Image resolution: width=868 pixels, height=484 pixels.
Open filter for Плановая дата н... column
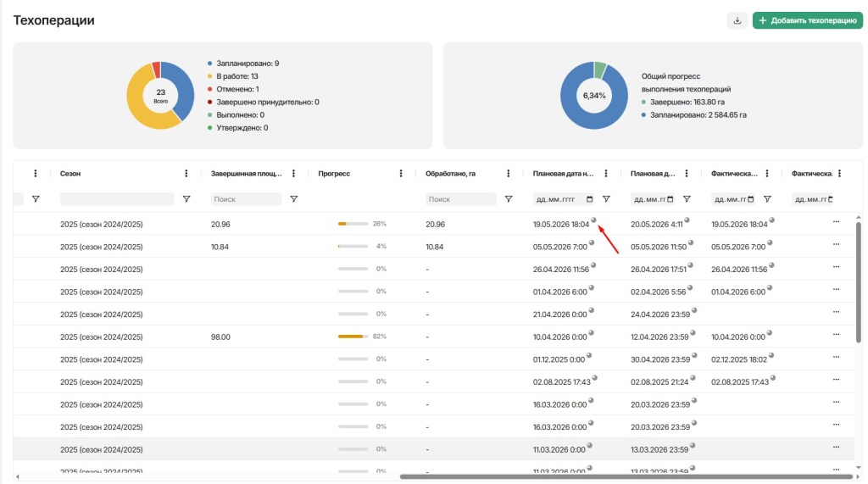[606, 199]
